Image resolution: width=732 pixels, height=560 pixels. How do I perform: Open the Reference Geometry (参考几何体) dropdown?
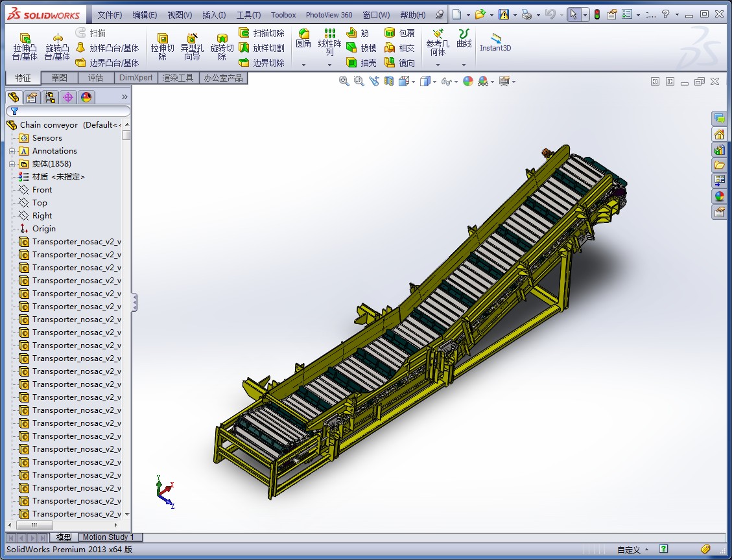[x=438, y=65]
